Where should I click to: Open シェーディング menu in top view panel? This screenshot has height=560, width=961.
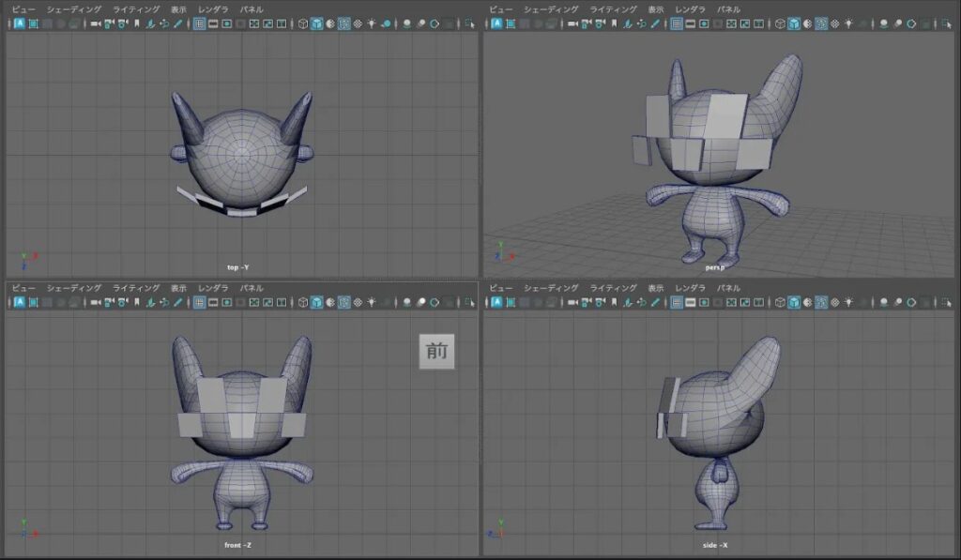(x=73, y=9)
